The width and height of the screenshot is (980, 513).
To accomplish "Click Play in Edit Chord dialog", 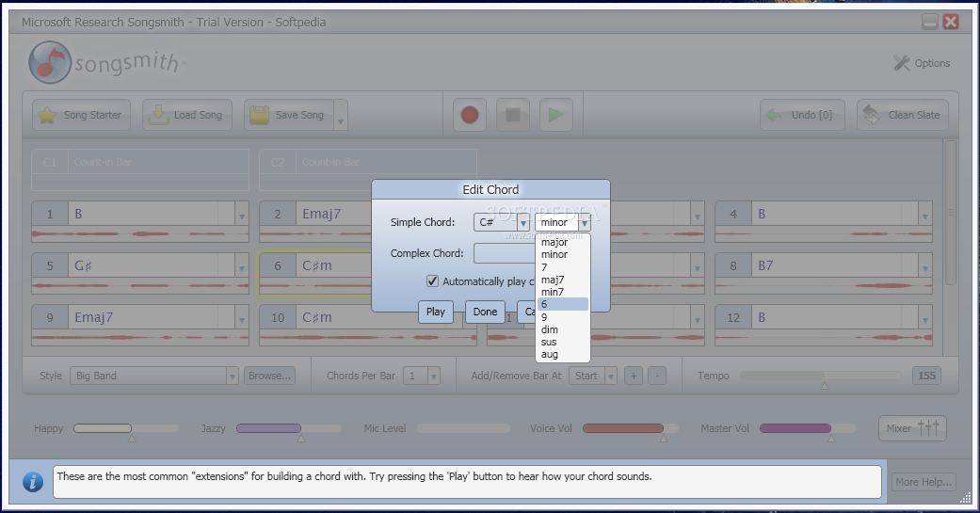I will pyautogui.click(x=436, y=312).
